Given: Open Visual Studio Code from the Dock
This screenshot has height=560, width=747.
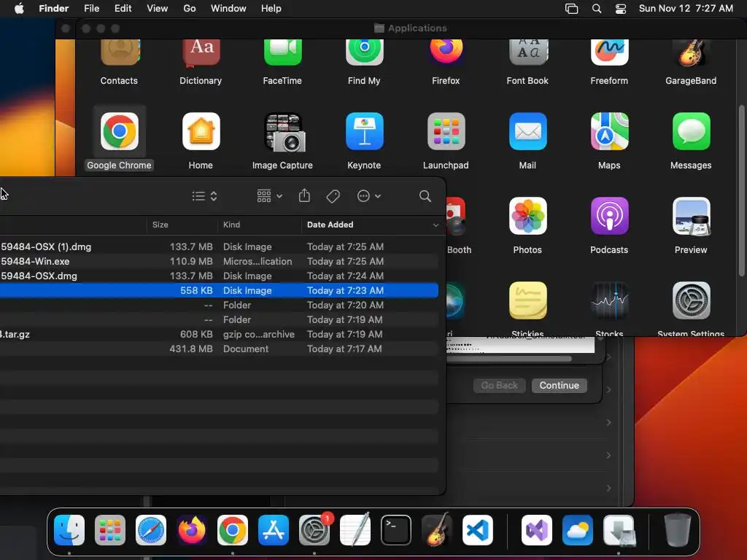Looking at the screenshot, I should tap(477, 530).
